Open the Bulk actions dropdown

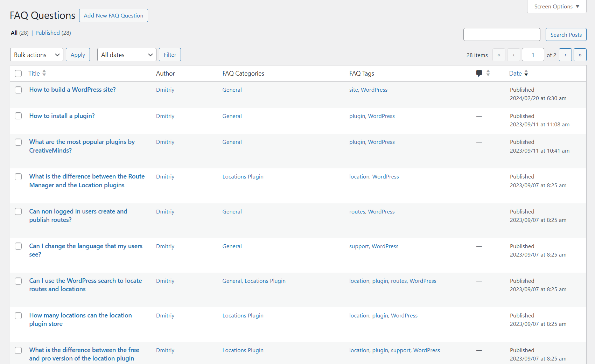37,55
